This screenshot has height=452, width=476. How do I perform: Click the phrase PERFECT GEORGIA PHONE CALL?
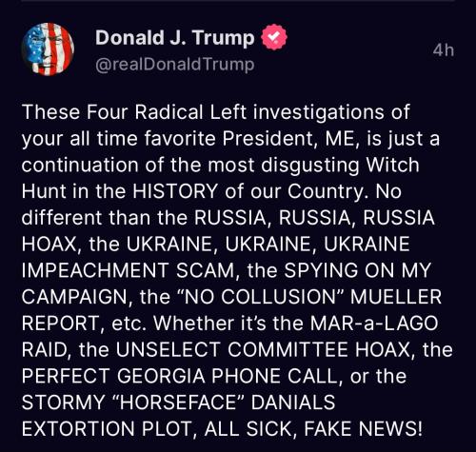coord(179,376)
